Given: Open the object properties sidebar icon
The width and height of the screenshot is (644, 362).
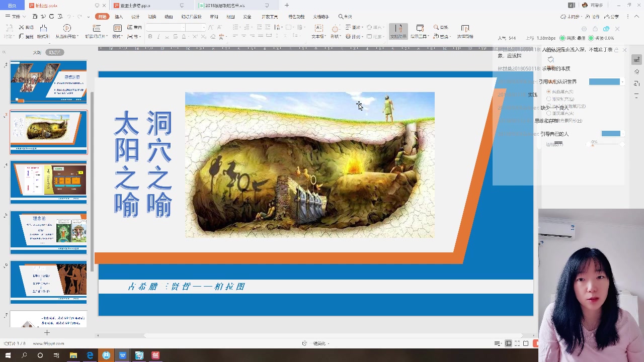Looking at the screenshot, I should pyautogui.click(x=636, y=60).
